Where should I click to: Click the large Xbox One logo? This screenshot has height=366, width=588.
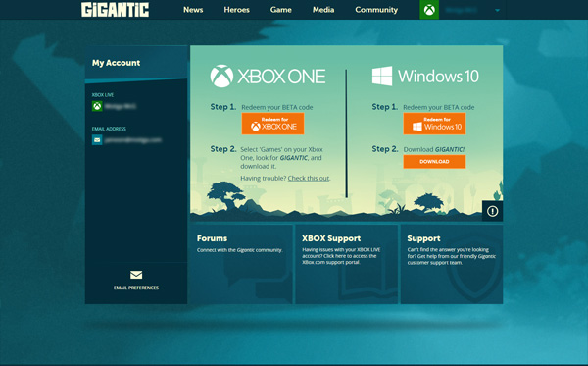(268, 77)
